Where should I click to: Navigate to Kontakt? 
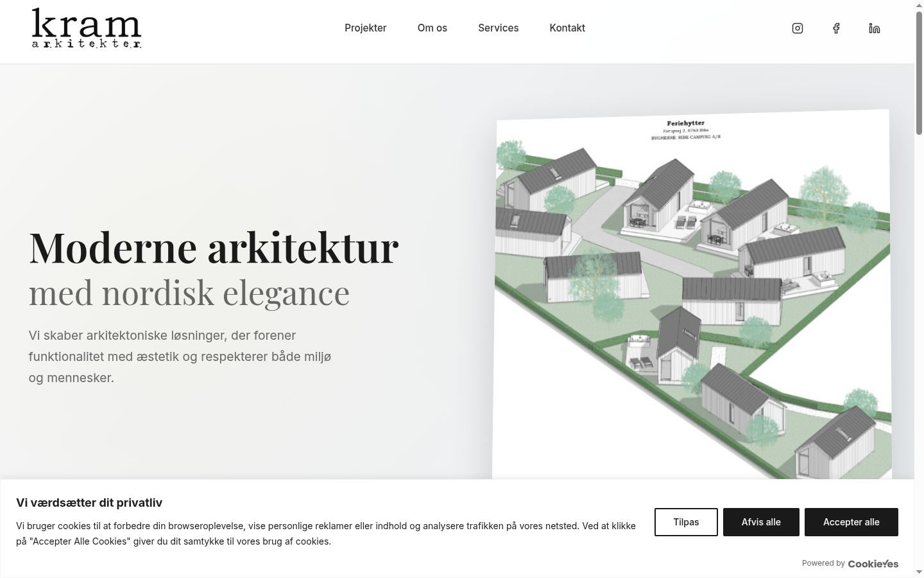567,28
